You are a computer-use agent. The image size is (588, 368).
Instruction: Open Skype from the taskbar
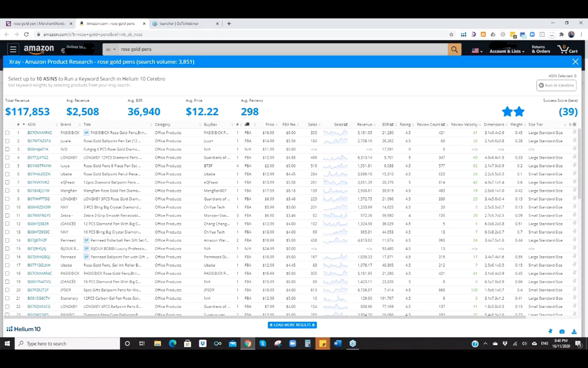[x=263, y=344]
